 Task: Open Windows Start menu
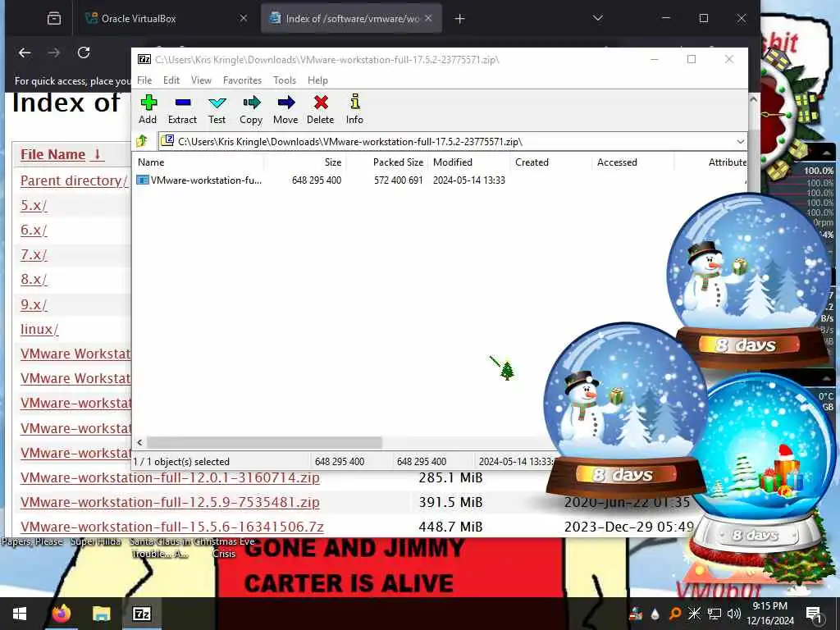pyautogui.click(x=20, y=614)
